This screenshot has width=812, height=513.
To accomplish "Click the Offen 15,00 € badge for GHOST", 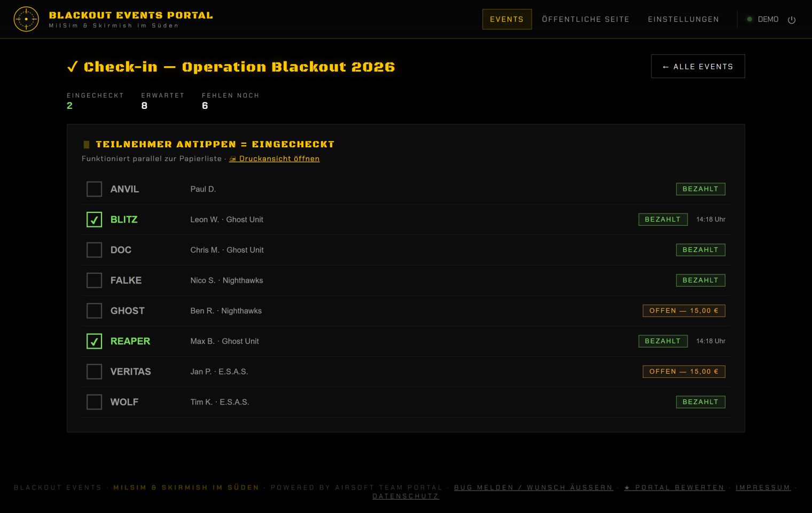I will 684,311.
